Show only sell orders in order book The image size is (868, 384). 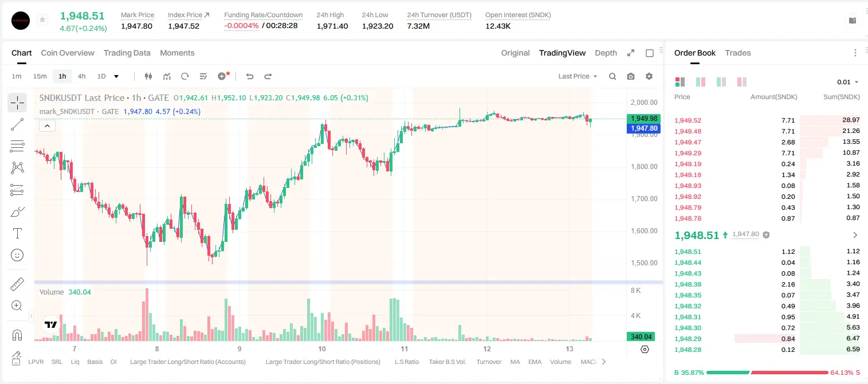tap(742, 82)
